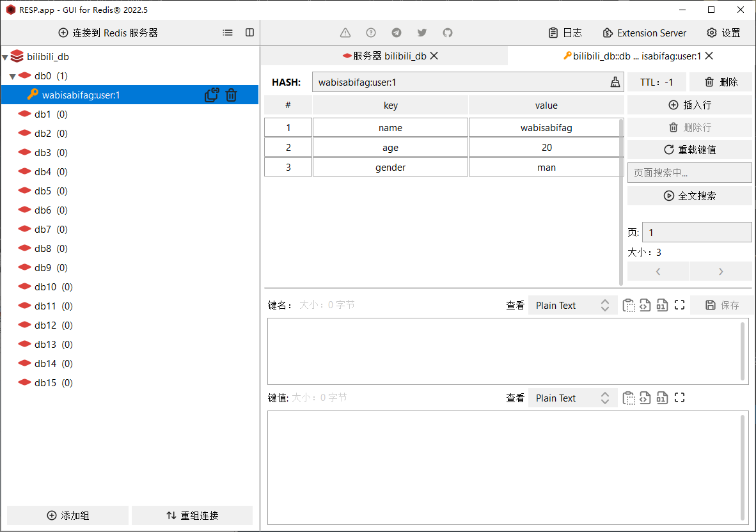Open the warning triangle icon in toolbar
The image size is (756, 532).
[x=345, y=33]
